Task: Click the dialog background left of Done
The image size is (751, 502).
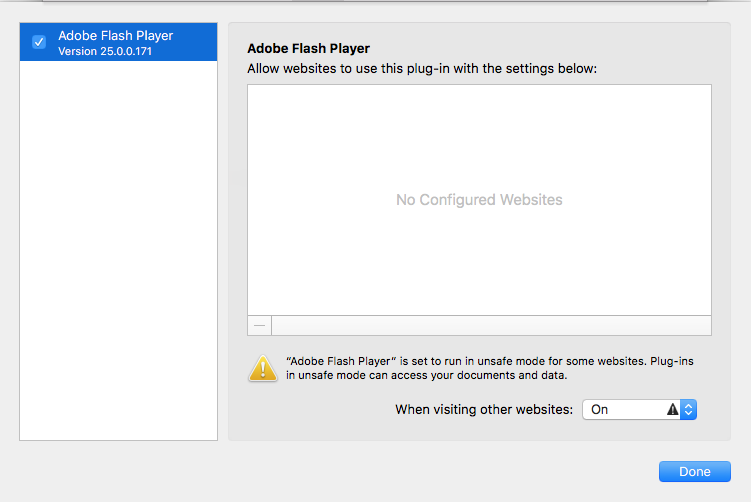Action: coord(400,472)
